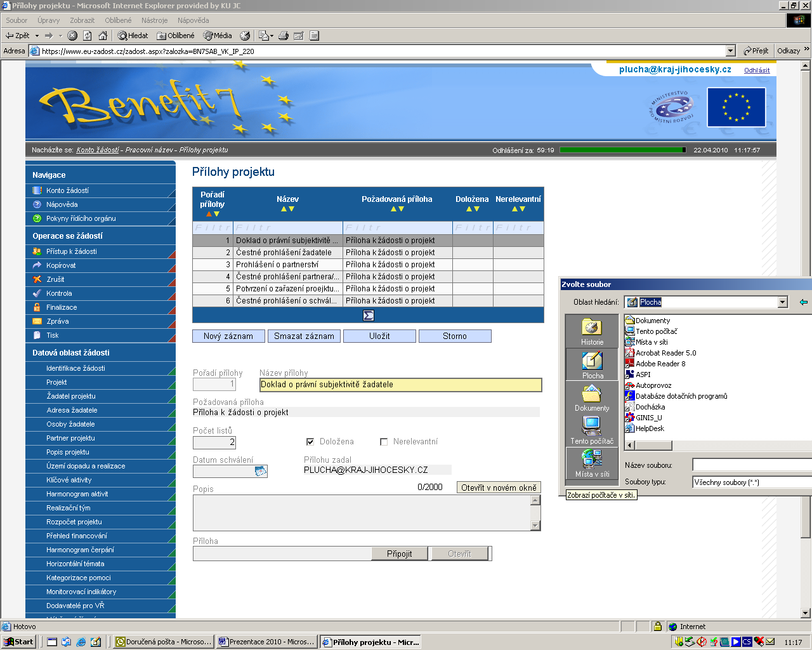Click the IE Refresh toolbar icon

point(88,36)
